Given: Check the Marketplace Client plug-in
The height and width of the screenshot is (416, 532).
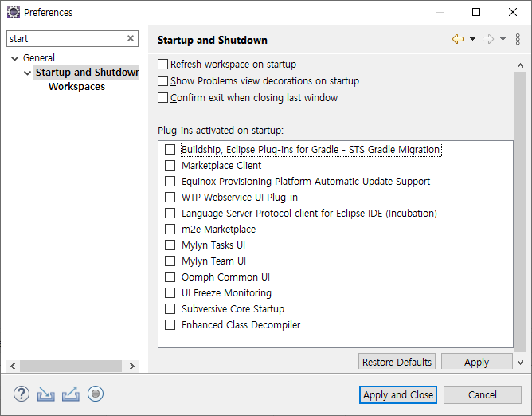Looking at the screenshot, I should tap(170, 166).
